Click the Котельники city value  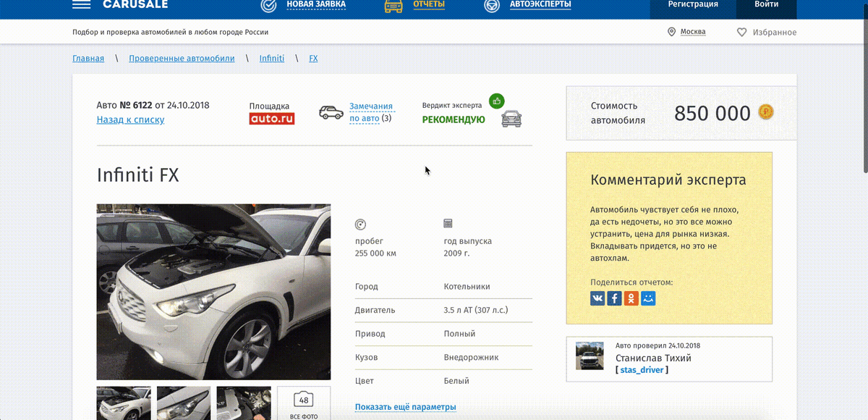tap(467, 287)
